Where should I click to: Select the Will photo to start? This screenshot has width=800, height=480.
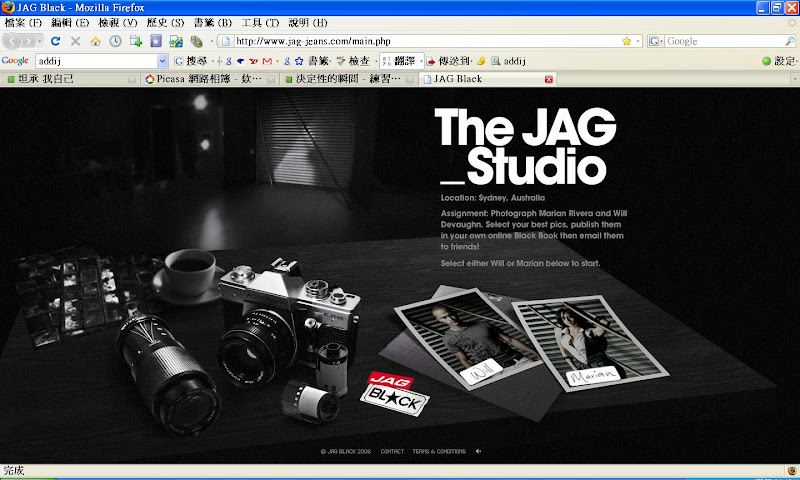468,339
